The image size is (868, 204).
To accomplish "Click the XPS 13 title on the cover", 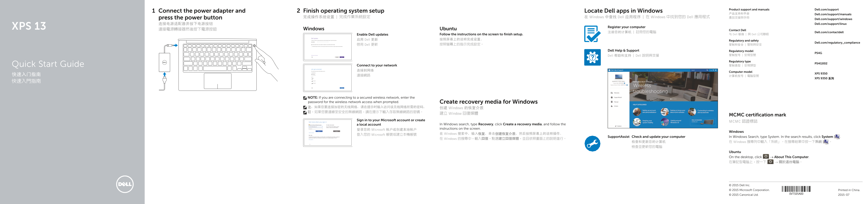I will click(29, 26).
